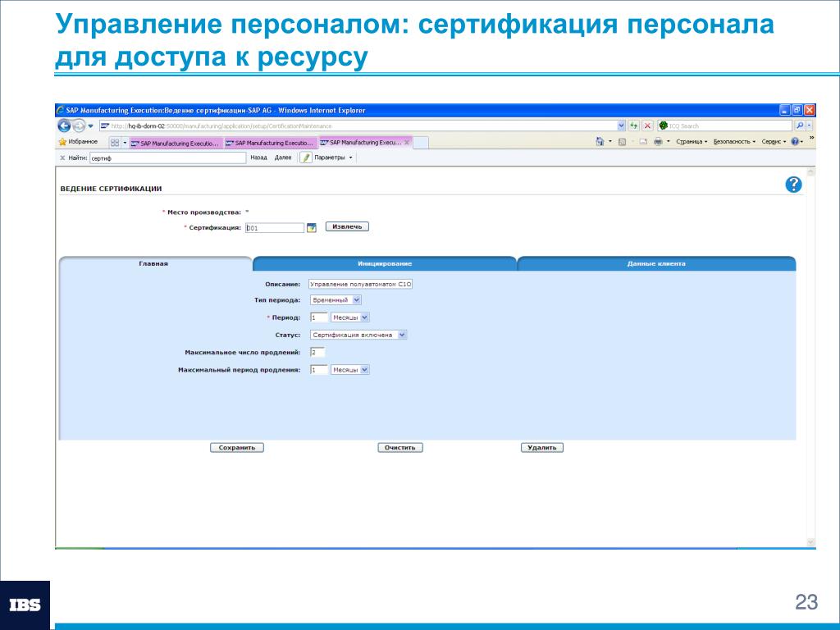This screenshot has height=630, width=840.
Task: Open the Страница menu
Action: (691, 142)
